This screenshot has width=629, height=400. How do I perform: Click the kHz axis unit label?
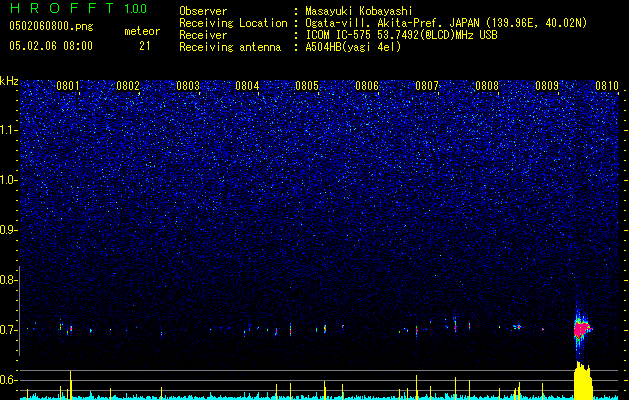[x=9, y=81]
